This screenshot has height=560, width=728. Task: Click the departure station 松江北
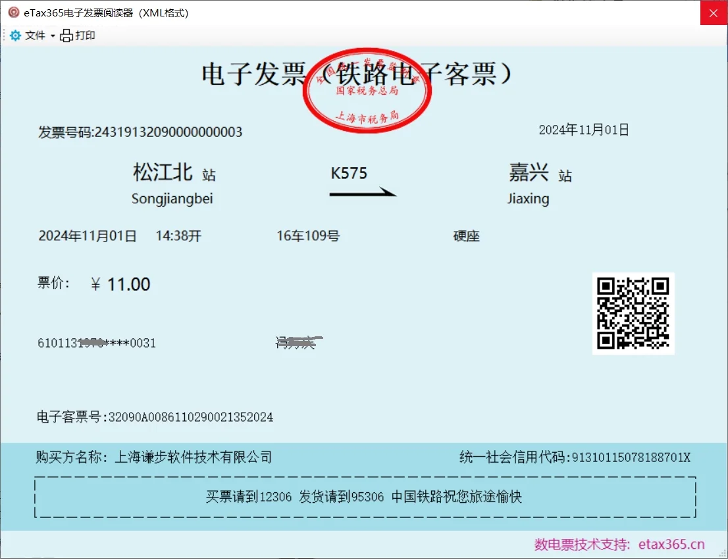163,172
